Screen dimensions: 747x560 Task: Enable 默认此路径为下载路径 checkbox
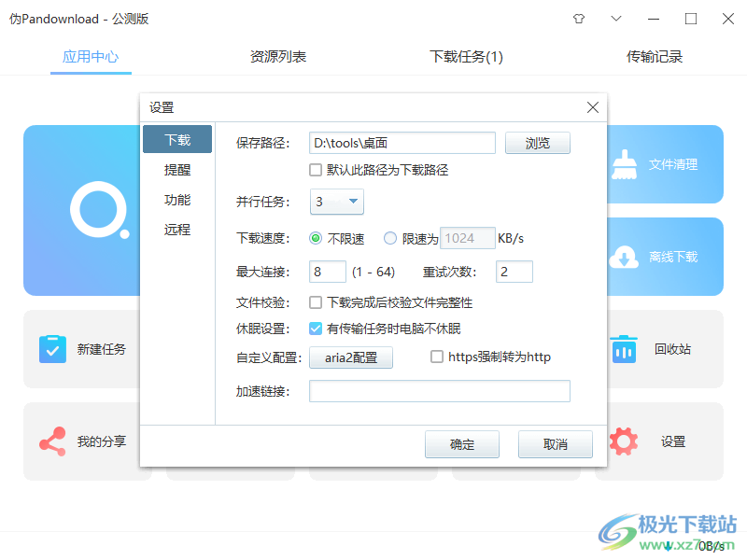click(316, 169)
